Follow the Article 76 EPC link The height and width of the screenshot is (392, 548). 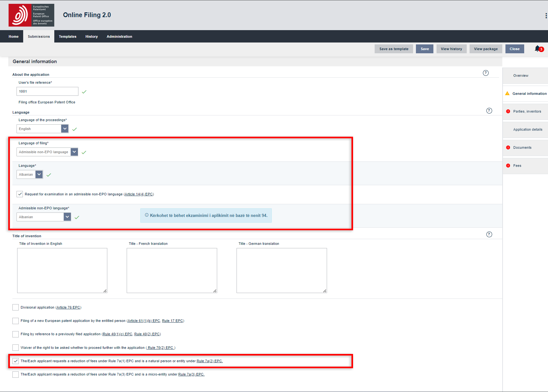tap(68, 307)
